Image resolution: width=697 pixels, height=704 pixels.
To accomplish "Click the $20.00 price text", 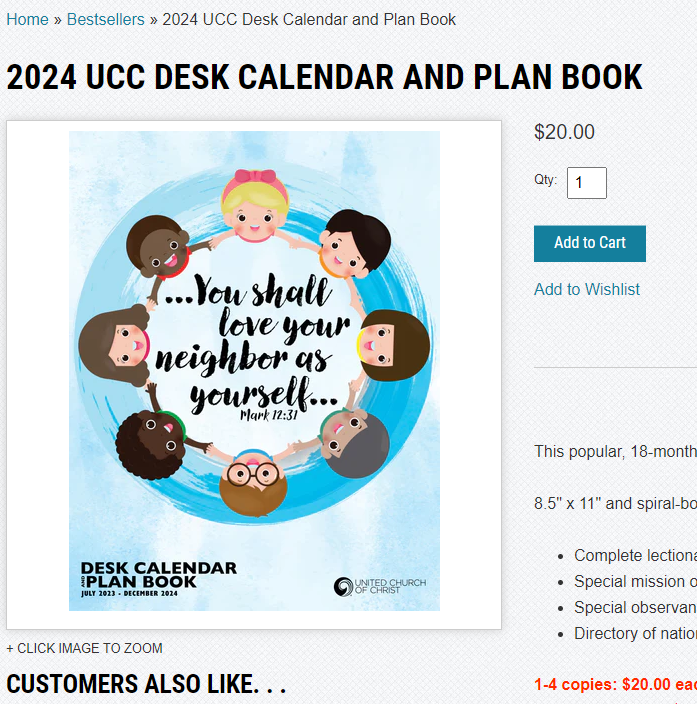I will click(x=564, y=132).
